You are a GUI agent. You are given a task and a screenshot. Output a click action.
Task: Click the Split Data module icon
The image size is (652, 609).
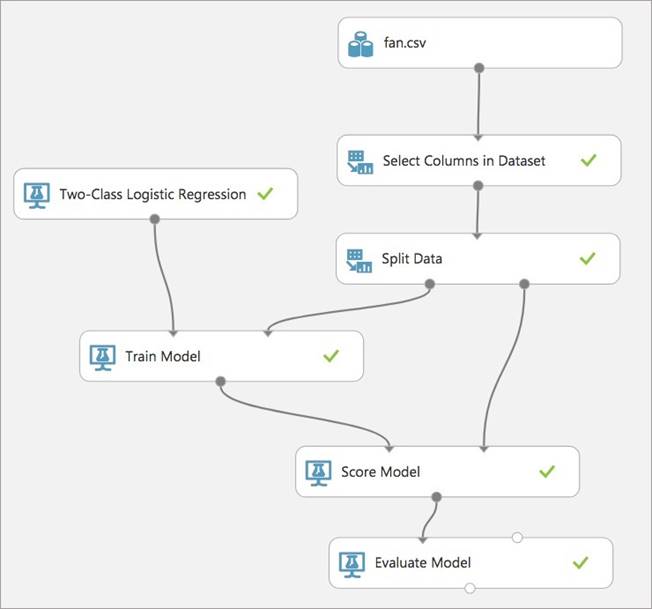pos(359,259)
